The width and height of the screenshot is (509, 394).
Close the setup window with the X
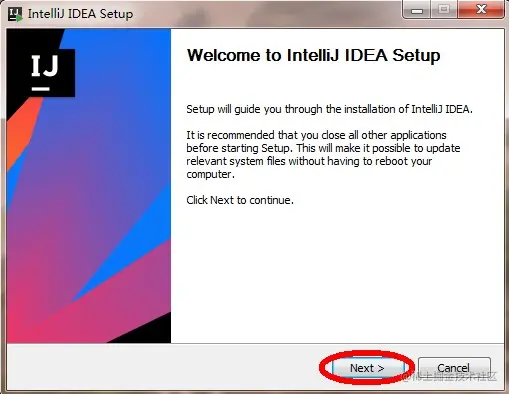tap(481, 10)
